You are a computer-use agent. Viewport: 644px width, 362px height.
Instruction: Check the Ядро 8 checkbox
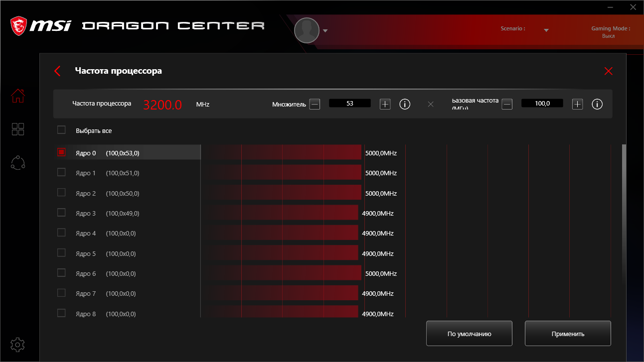click(61, 313)
